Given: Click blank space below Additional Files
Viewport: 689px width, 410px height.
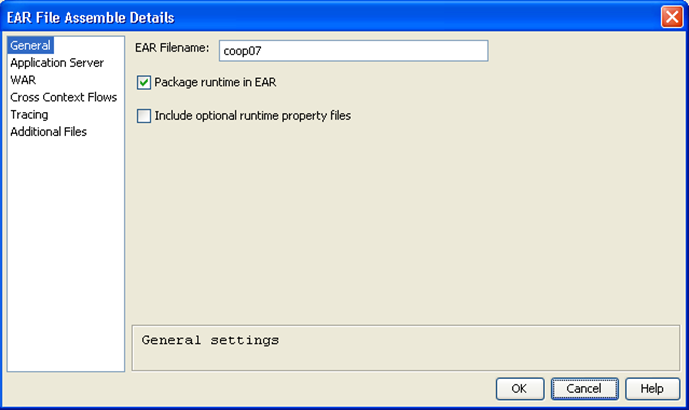Looking at the screenshot, I should [x=65, y=250].
